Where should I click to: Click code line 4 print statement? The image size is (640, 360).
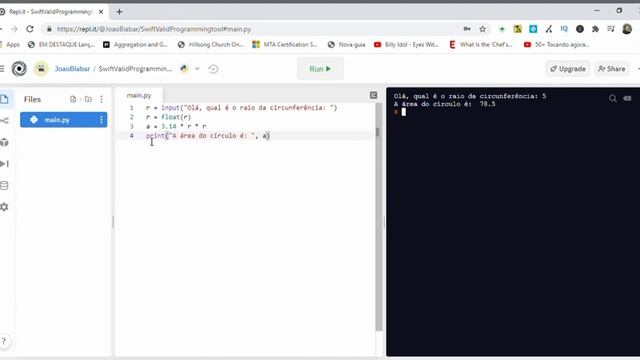point(208,136)
